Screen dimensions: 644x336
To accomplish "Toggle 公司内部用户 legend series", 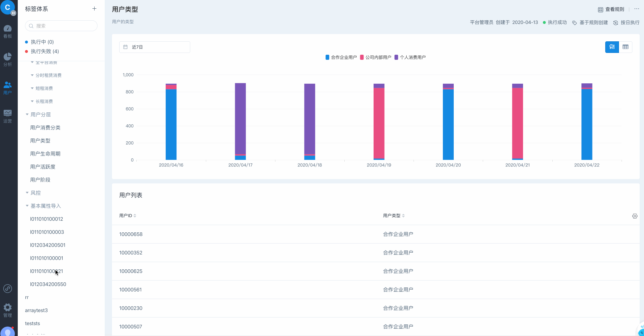I will pos(375,57).
